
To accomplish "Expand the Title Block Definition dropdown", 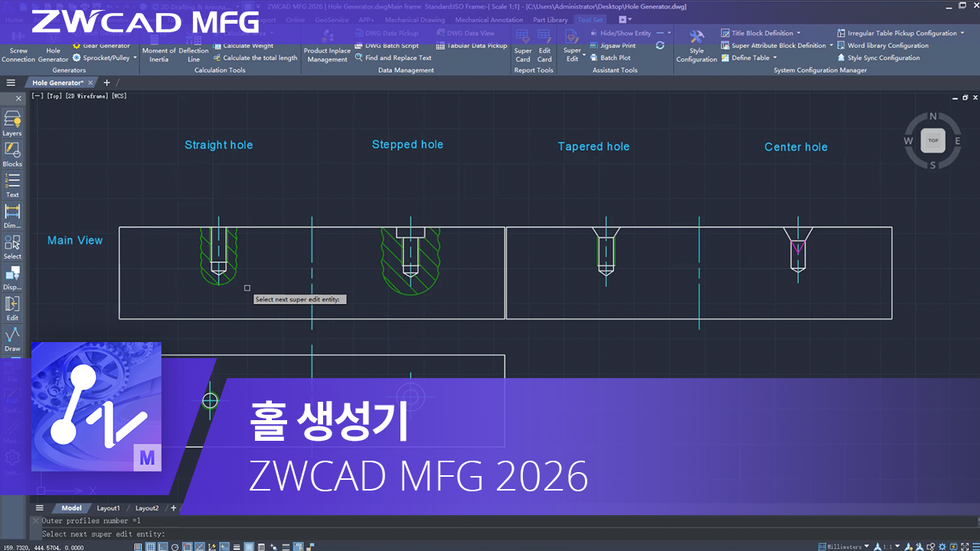I will tap(799, 34).
